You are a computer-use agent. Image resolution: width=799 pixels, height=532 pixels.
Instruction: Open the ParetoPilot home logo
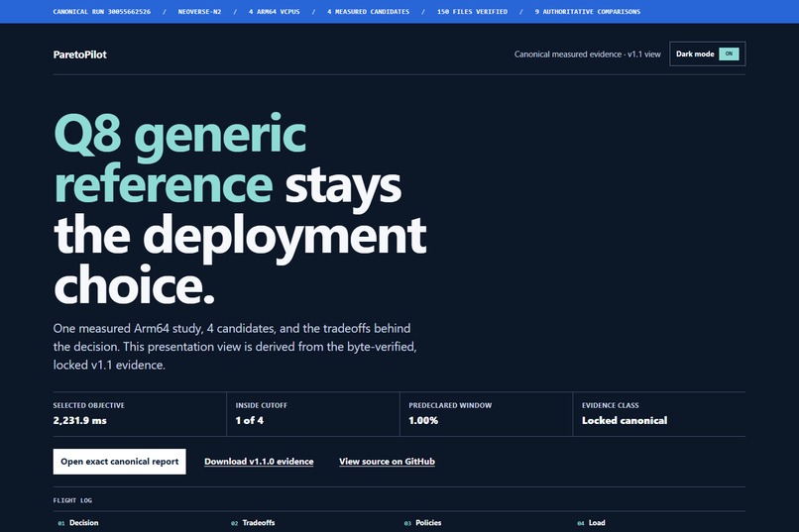80,54
